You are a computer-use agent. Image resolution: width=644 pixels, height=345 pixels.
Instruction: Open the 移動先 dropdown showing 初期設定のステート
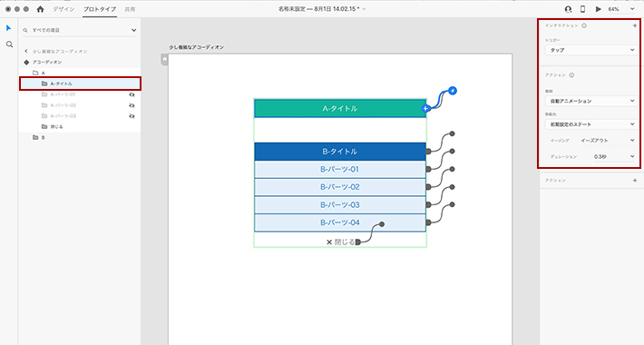coord(591,124)
